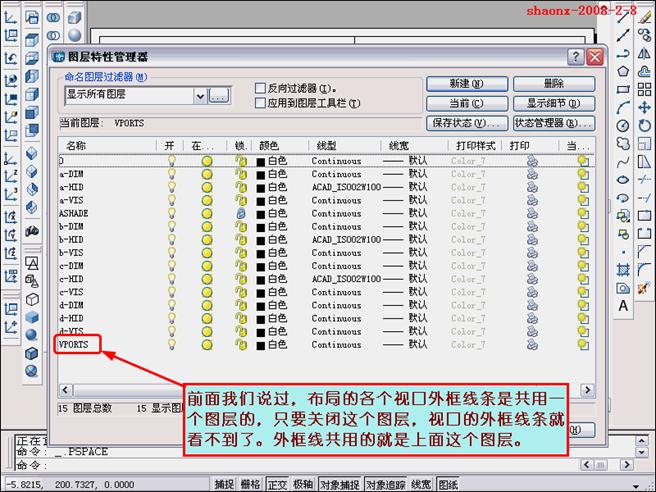Click the 当前(C) button
Image resolution: width=656 pixels, height=492 pixels.
(467, 103)
